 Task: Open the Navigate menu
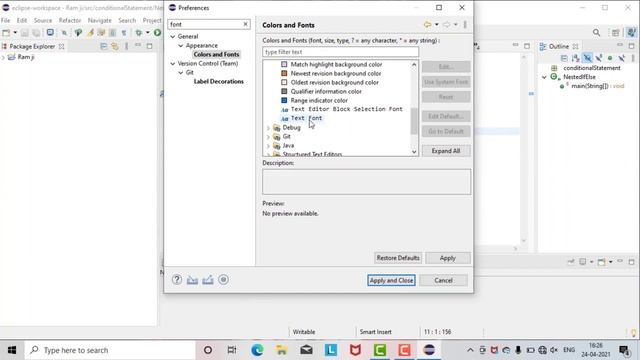[x=100, y=20]
